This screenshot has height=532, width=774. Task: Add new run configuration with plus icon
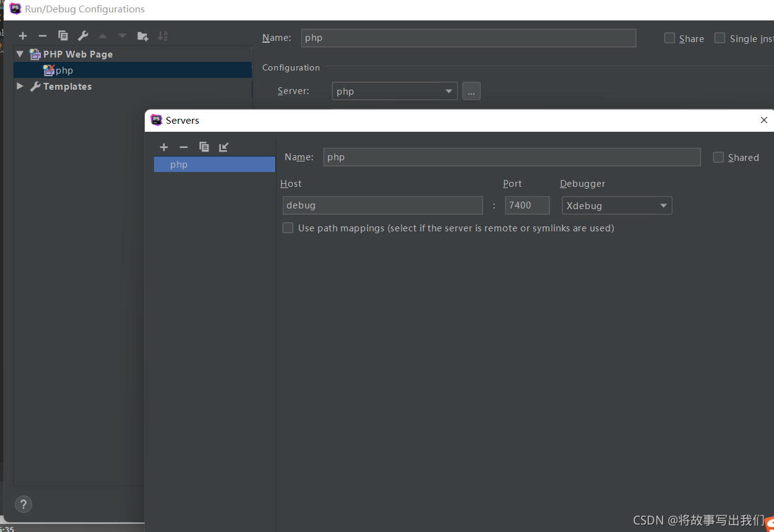(x=23, y=36)
